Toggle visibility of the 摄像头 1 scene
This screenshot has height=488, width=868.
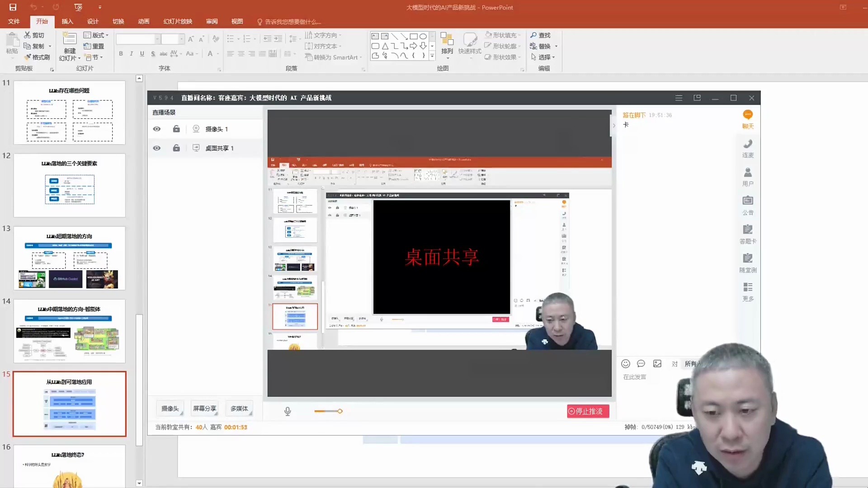coord(157,129)
